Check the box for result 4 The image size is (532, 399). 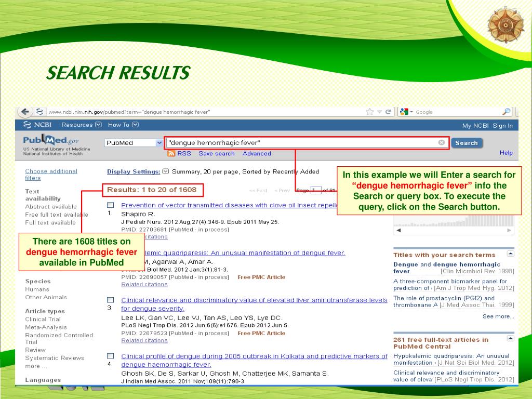[x=110, y=356]
